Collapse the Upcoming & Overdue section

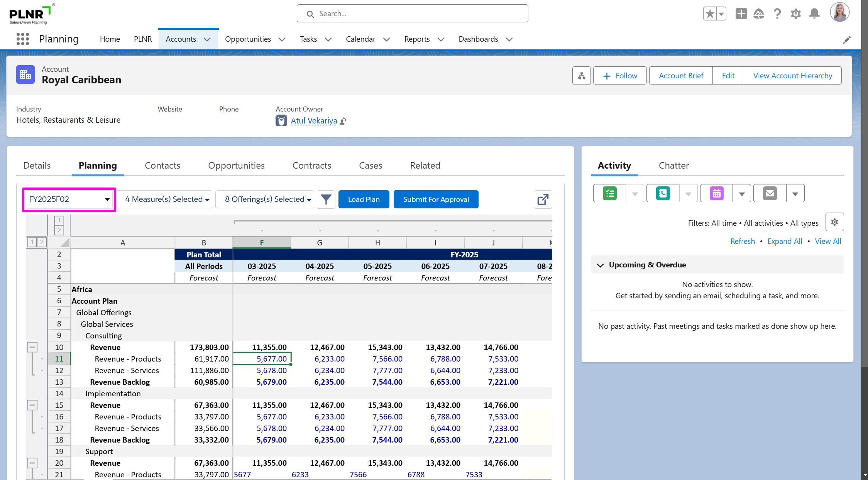coord(600,265)
